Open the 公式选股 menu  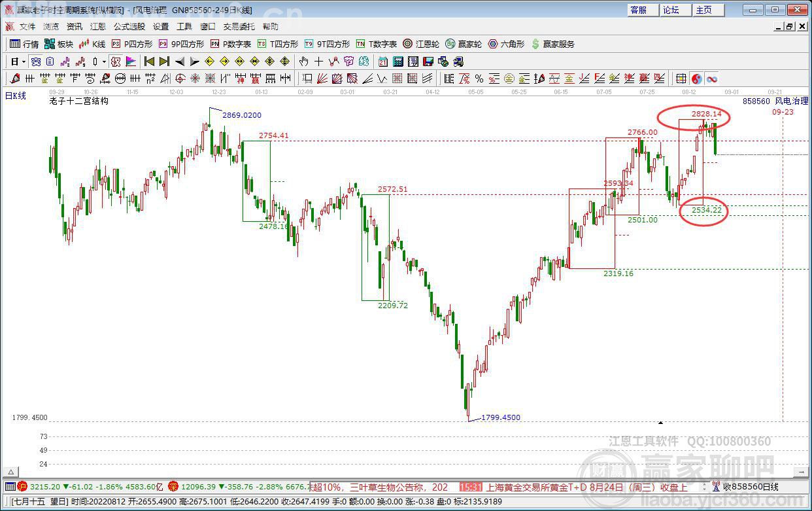[129, 27]
